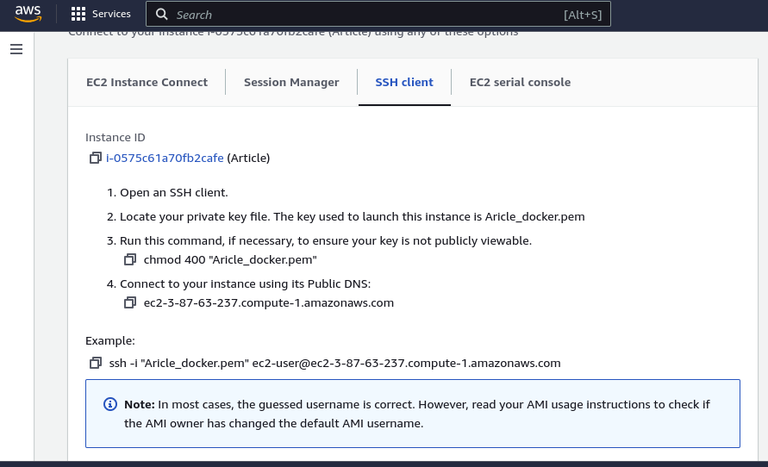
Task: Copy the chmod 400 command
Action: [130, 260]
